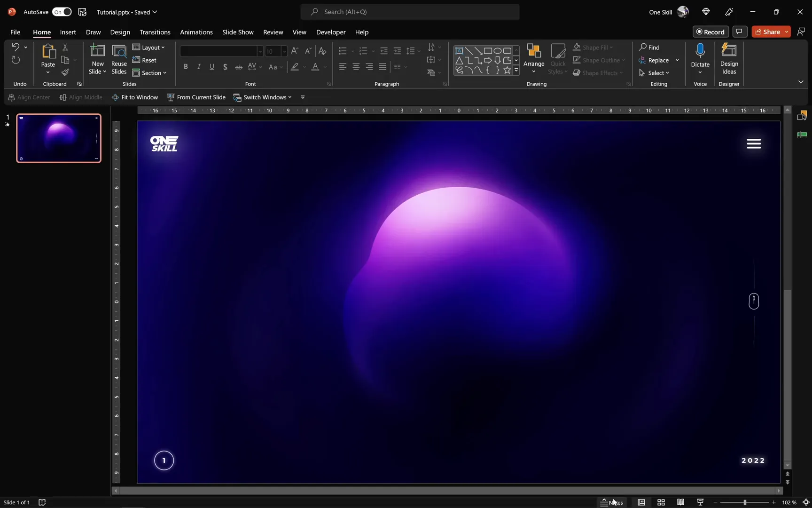Image resolution: width=812 pixels, height=508 pixels.
Task: Expand the shapes gallery More arrow
Action: [x=516, y=71]
